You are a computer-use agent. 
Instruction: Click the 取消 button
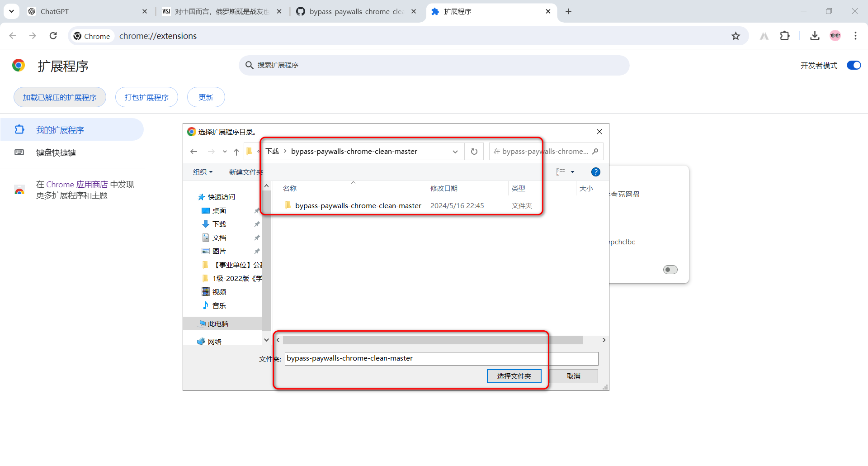[x=574, y=376]
